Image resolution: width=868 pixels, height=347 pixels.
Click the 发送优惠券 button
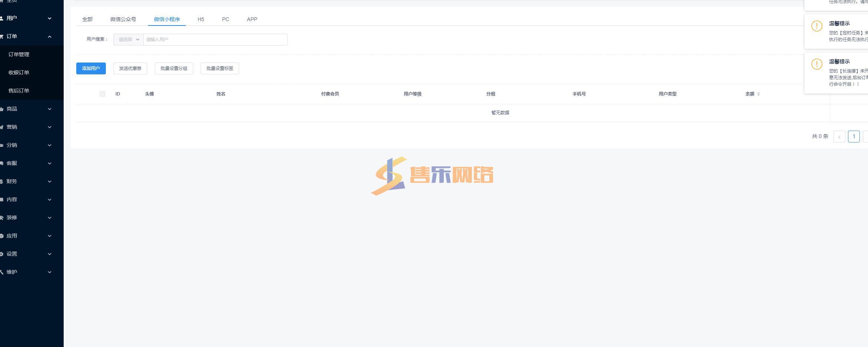coord(130,68)
